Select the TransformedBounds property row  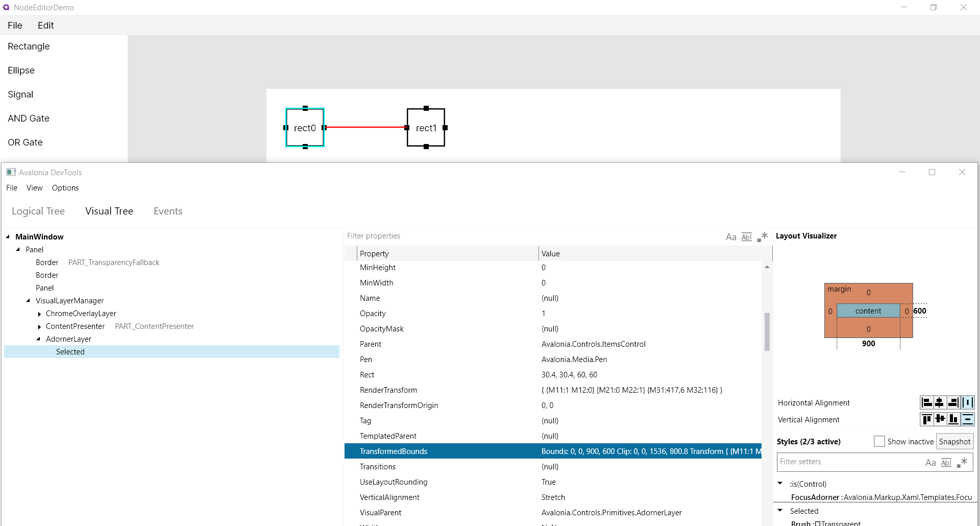pos(553,451)
